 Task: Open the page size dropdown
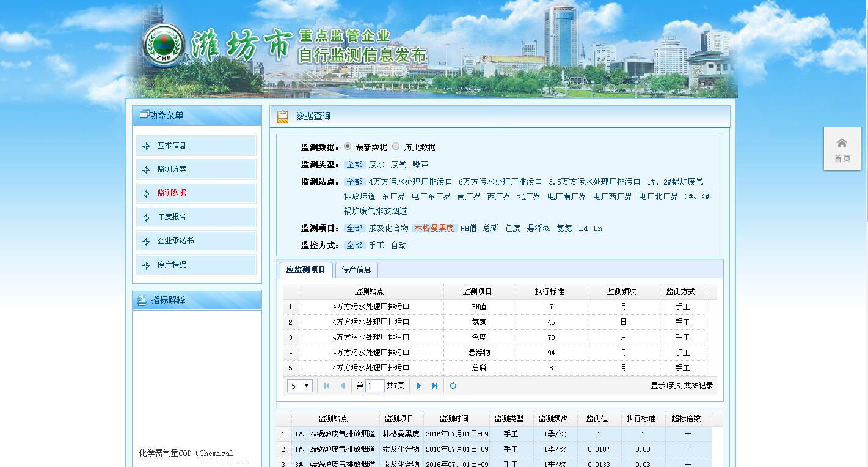pos(299,386)
